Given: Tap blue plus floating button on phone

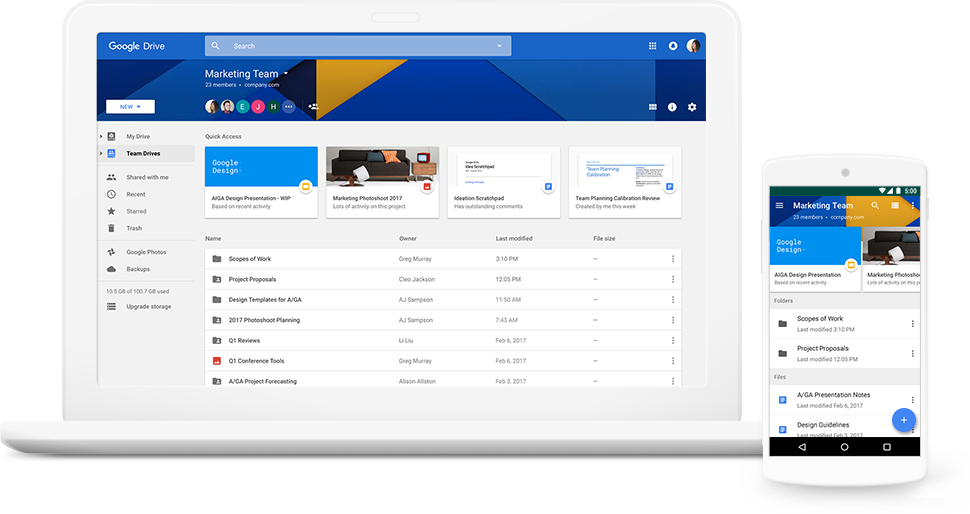Looking at the screenshot, I should point(903,420).
